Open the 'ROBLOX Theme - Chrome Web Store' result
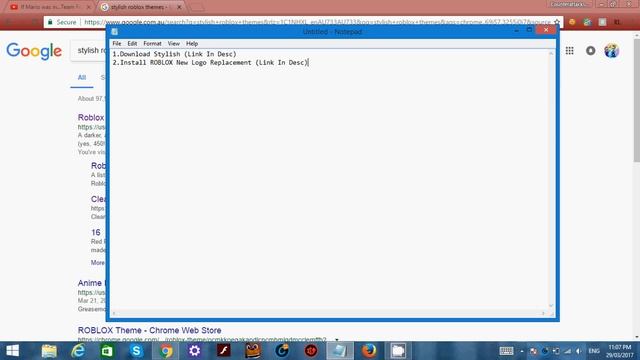Viewport: 640px width, 360px height. click(149, 330)
